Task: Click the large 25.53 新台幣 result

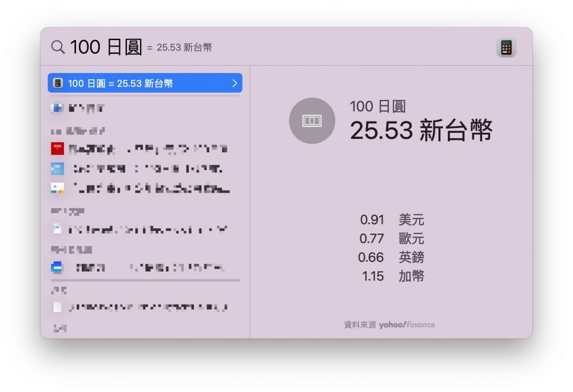Action: point(421,130)
